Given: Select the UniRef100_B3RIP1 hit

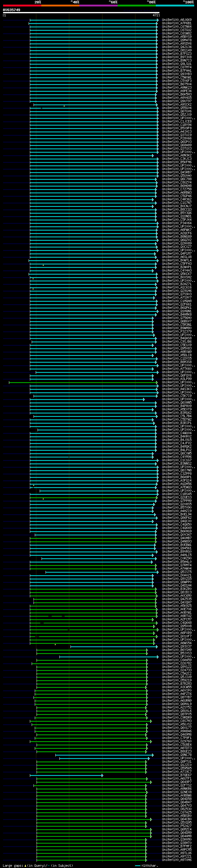Looking at the screenshot, I should tap(177, 423).
